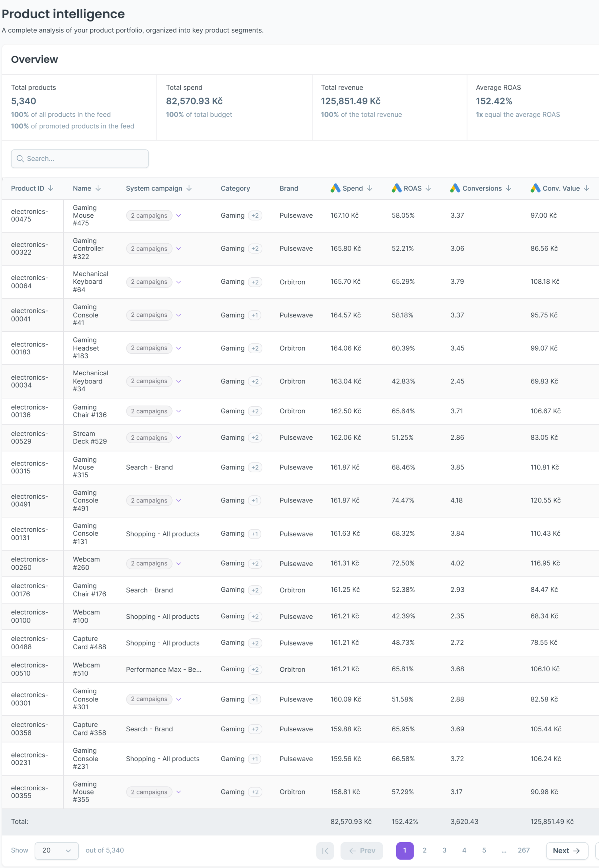The width and height of the screenshot is (599, 868).
Task: Select current page 1 button
Action: tap(405, 851)
